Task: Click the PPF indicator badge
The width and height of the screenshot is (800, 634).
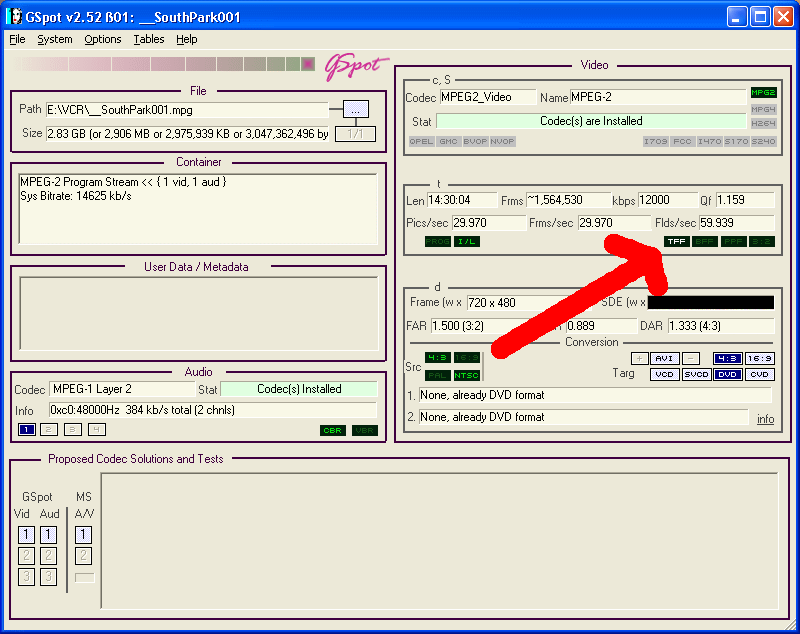Action: tap(734, 242)
